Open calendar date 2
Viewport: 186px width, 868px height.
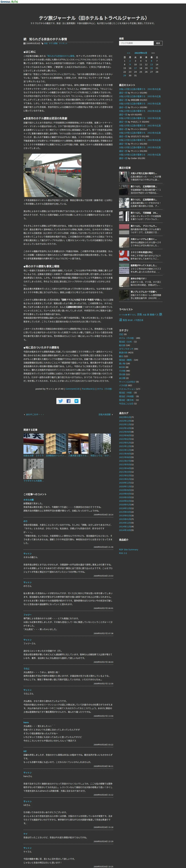tap(130, 61)
